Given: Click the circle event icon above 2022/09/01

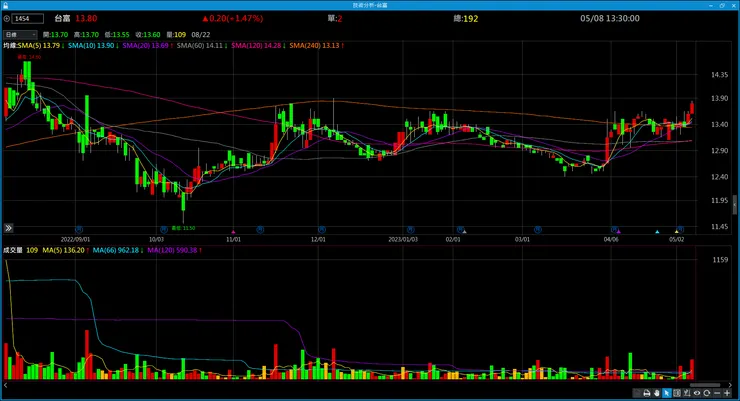Looking at the screenshot, I should (79, 230).
